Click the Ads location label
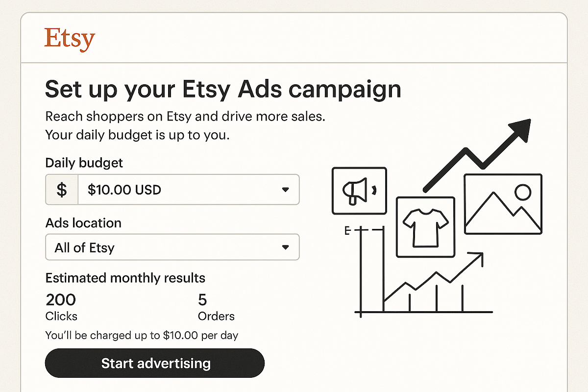The image size is (588, 392). point(83,223)
